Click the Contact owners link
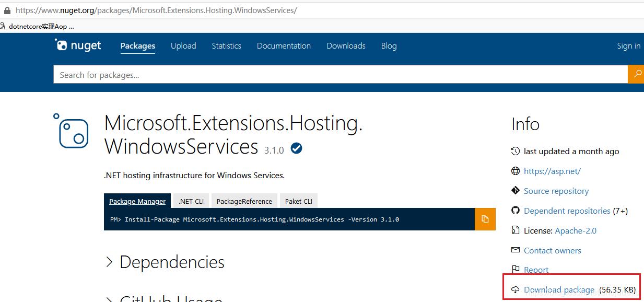This screenshot has width=644, height=302. pos(553,250)
